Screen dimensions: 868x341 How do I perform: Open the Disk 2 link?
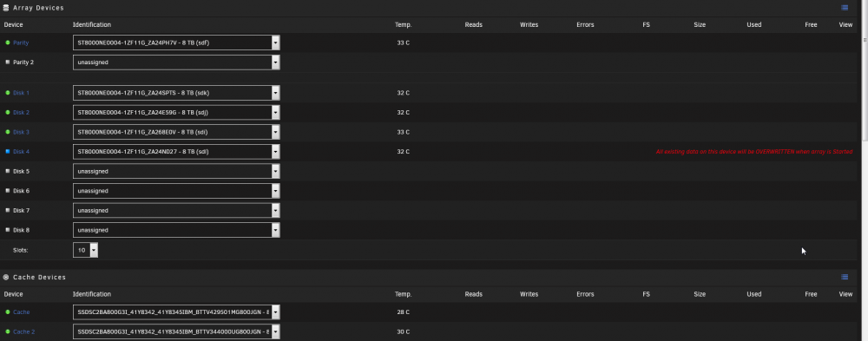click(x=21, y=113)
